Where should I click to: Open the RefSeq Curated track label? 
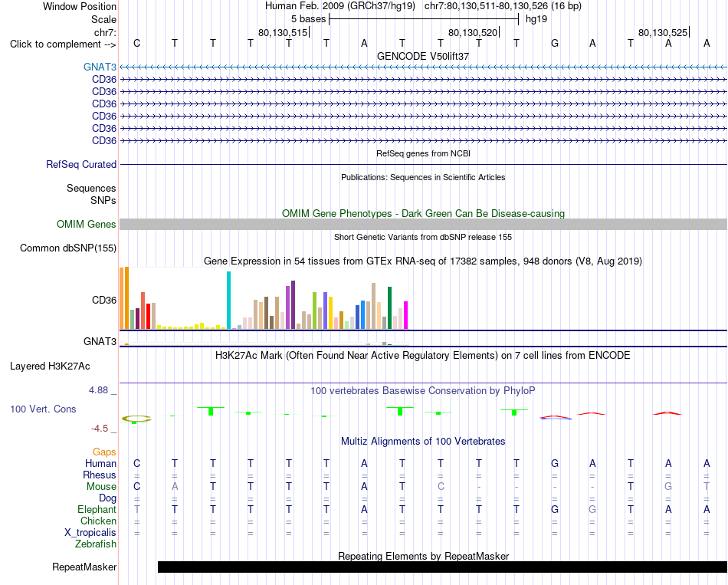[x=81, y=165]
